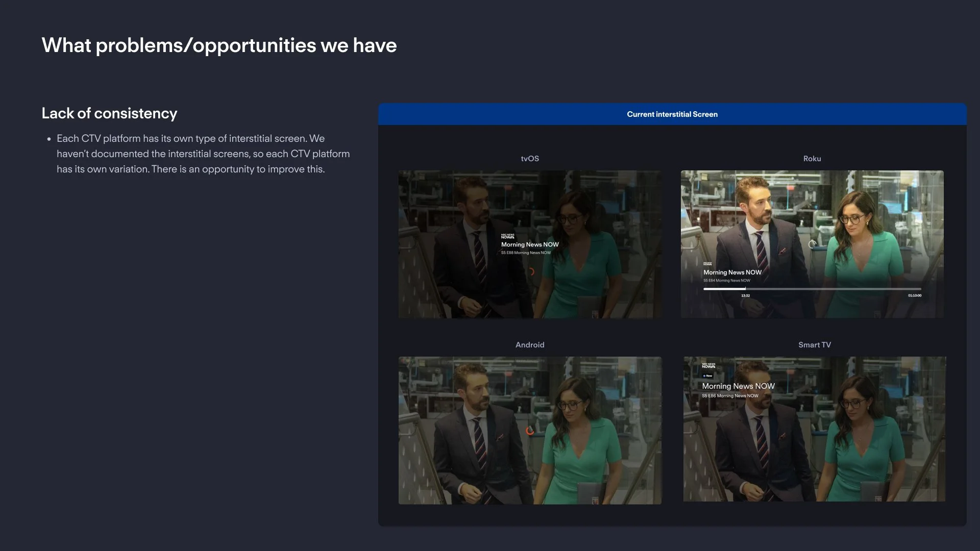Click the slide title 'What problems/opportunities we have'
The height and width of the screenshot is (551, 980).
point(219,45)
